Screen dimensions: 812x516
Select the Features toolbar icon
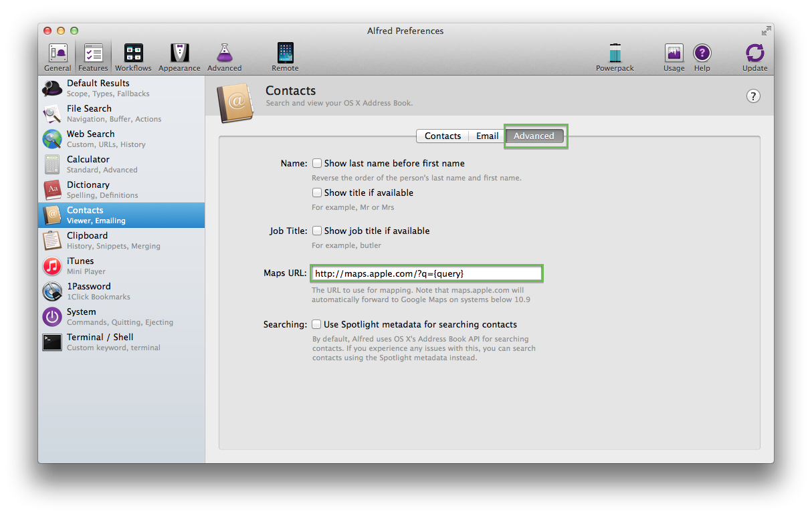click(x=93, y=53)
